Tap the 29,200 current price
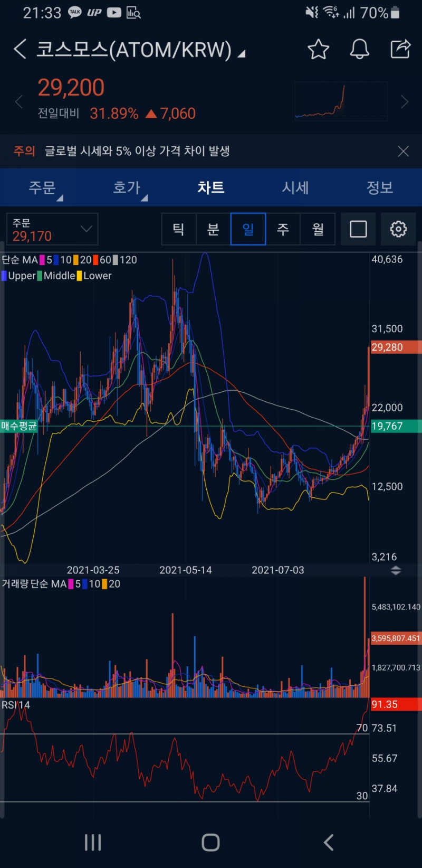 71,88
